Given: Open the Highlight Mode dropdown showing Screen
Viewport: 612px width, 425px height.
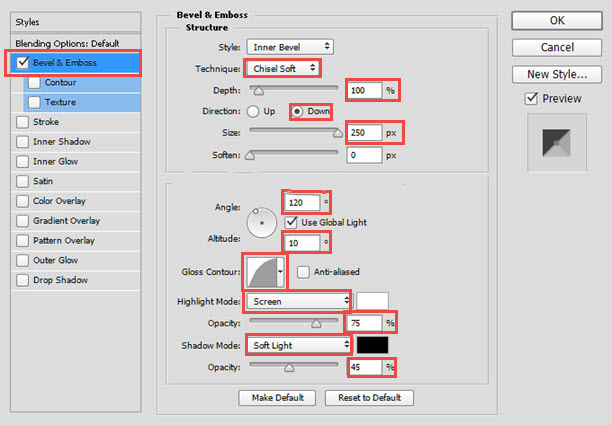Looking at the screenshot, I should (x=298, y=301).
